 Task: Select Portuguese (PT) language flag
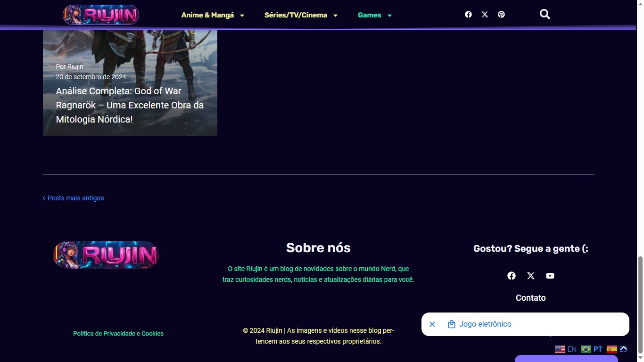pyautogui.click(x=592, y=349)
